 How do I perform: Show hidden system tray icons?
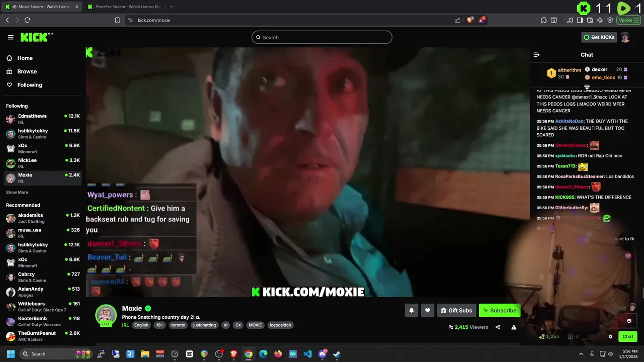[x=581, y=354]
